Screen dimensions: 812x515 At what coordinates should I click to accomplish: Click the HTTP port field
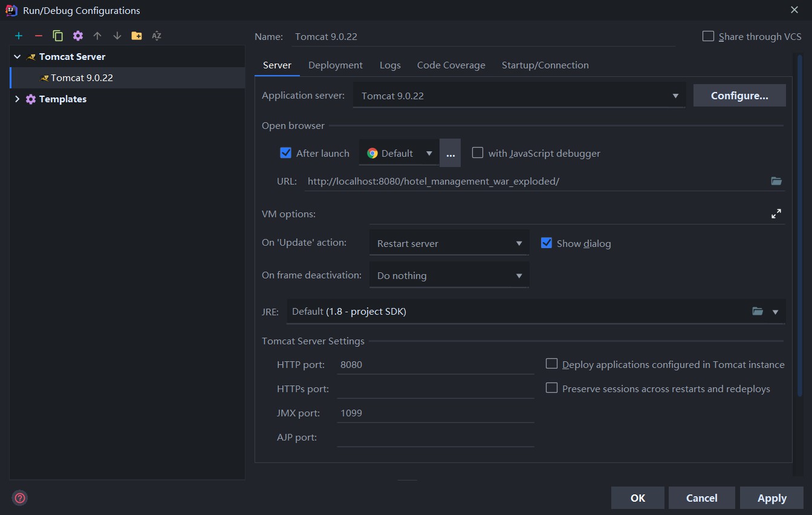(435, 364)
